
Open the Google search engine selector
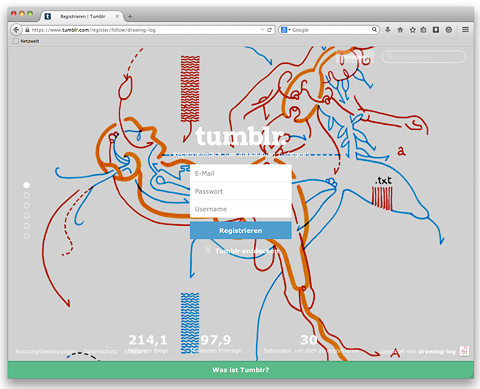(x=285, y=30)
